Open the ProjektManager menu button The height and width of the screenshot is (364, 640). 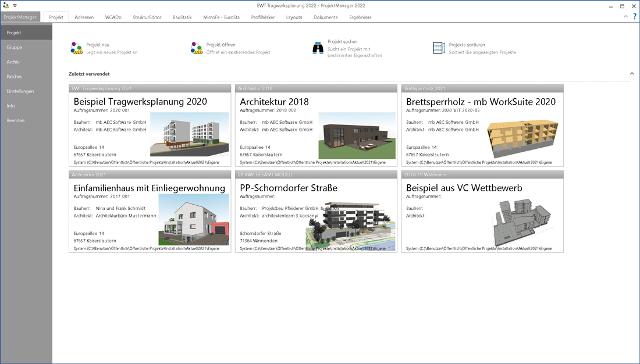pos(20,17)
